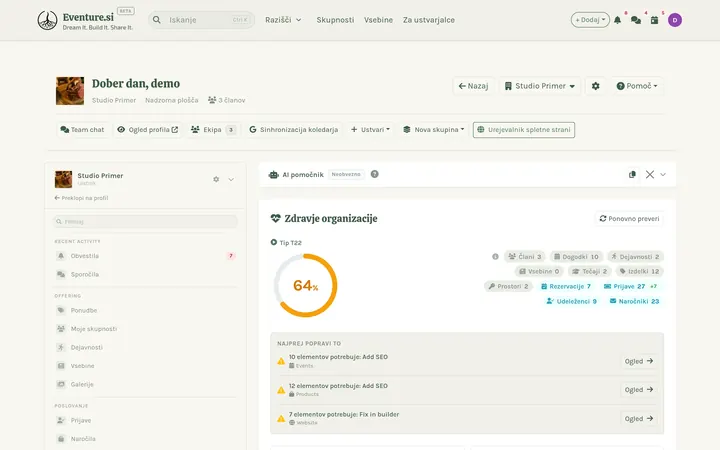The image size is (720, 450).
Task: Open the Studio Primer organization dropdown
Action: (540, 86)
